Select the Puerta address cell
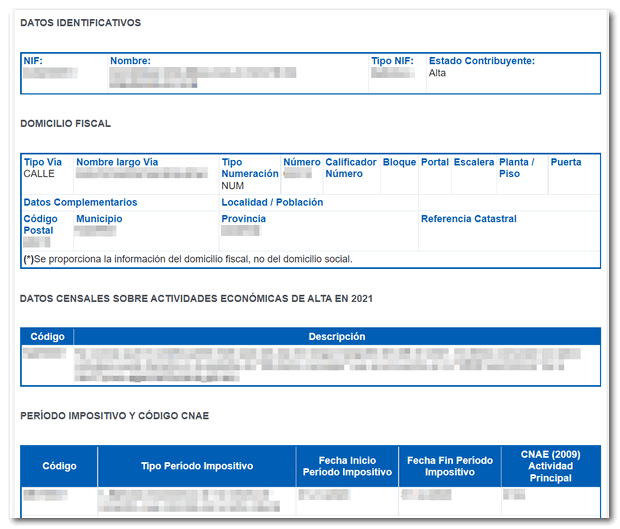The width and height of the screenshot is (620, 529). tap(572, 174)
